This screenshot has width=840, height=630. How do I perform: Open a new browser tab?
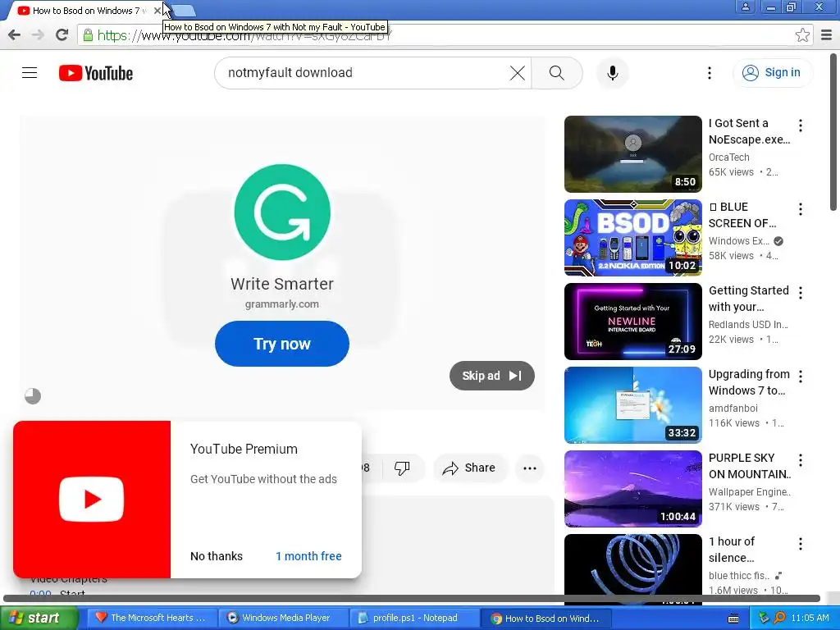(184, 10)
